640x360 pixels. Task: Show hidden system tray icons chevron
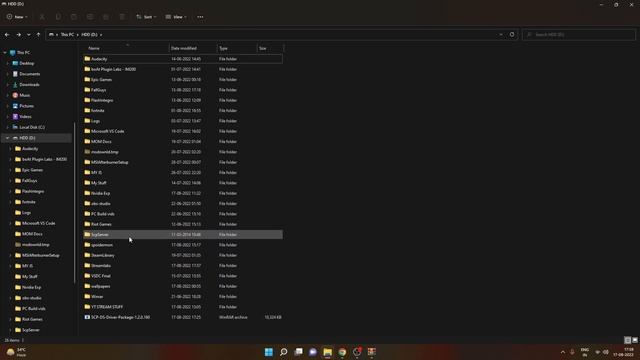click(563, 352)
